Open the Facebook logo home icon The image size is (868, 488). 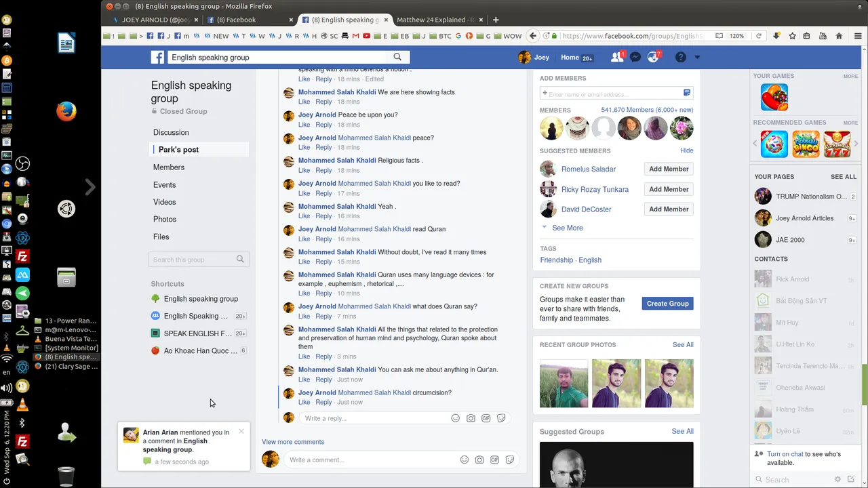tap(157, 58)
